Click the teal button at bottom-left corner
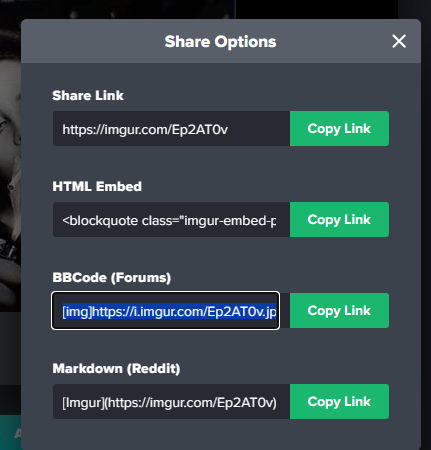 point(10,432)
